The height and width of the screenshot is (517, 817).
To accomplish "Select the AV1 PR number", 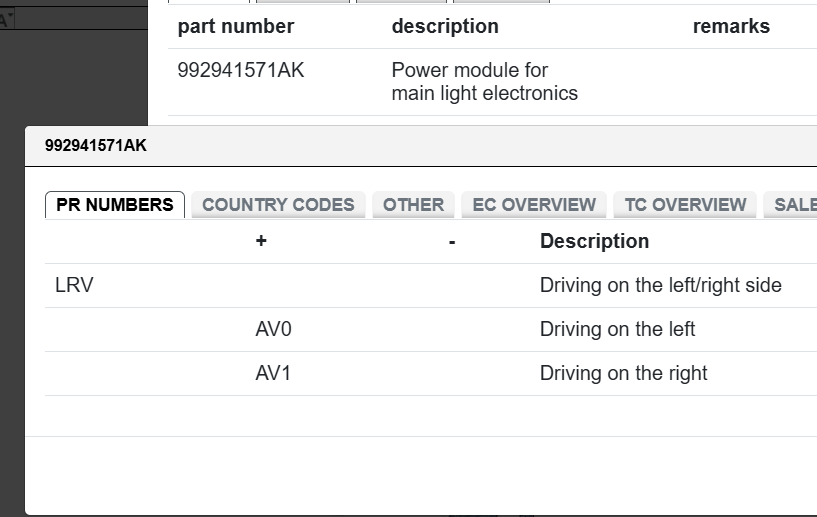I will pyautogui.click(x=273, y=374).
